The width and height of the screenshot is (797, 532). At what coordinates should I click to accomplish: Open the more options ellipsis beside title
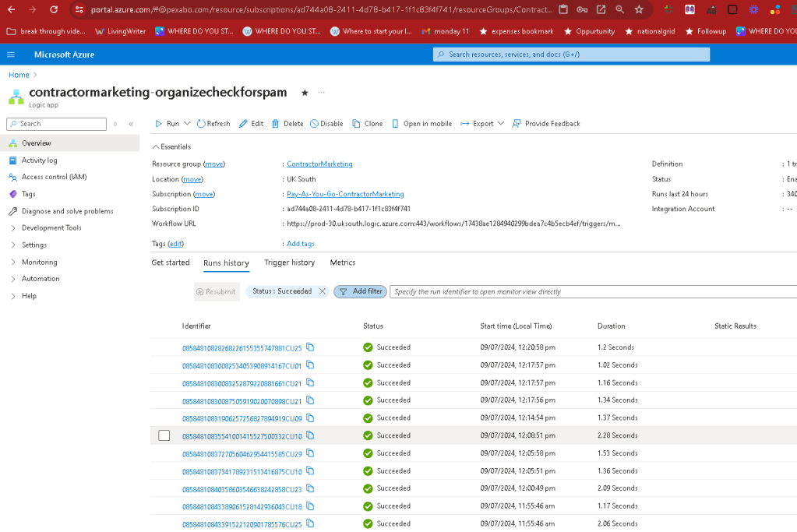[321, 93]
